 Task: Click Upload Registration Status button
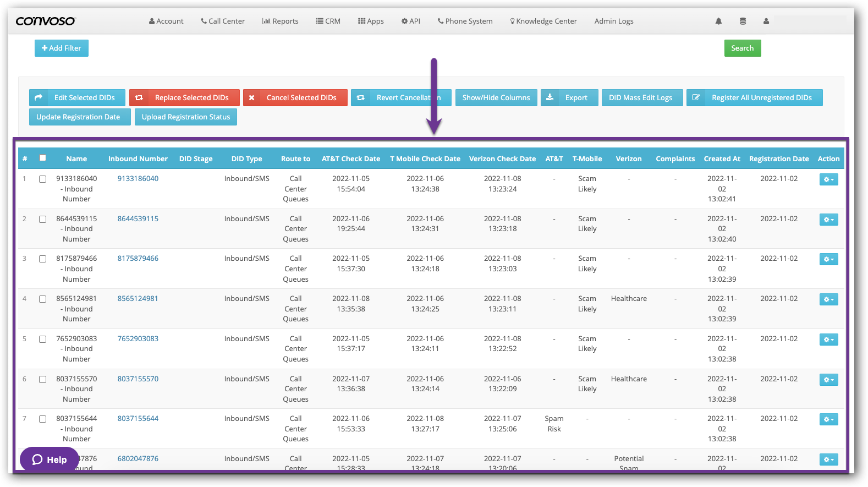[x=186, y=117]
